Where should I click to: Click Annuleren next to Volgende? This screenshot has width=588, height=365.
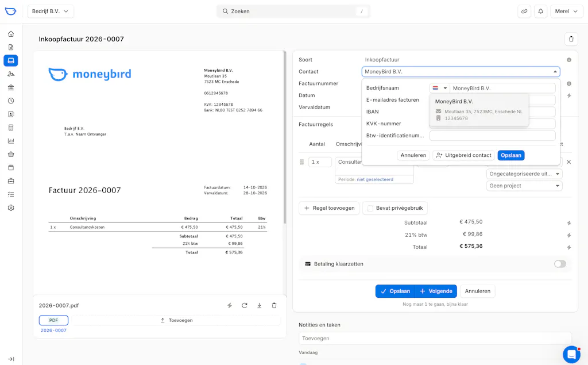[x=477, y=291]
